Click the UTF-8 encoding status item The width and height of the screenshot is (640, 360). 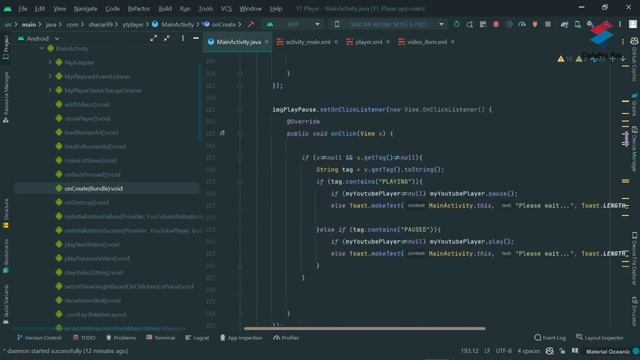pyautogui.click(x=503, y=351)
